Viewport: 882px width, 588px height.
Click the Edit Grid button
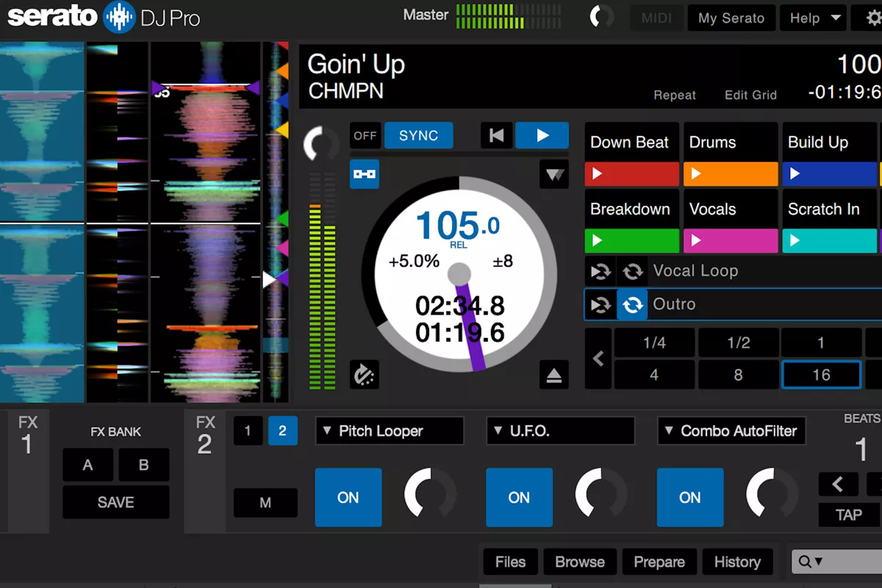750,95
